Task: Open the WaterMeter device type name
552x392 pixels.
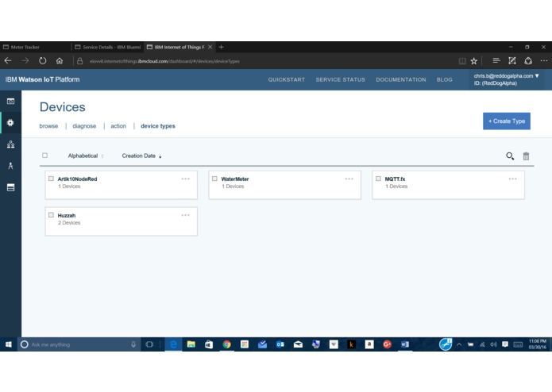Action: pos(235,179)
